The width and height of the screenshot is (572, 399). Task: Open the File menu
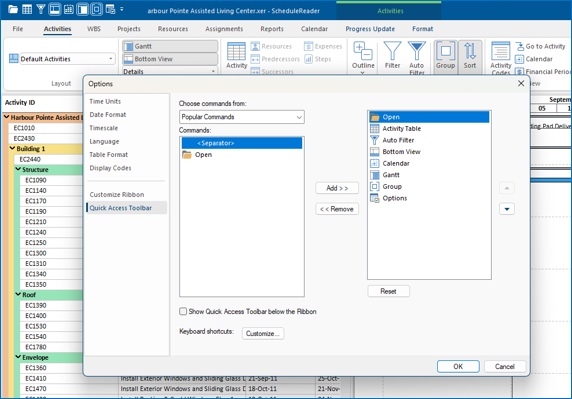18,29
